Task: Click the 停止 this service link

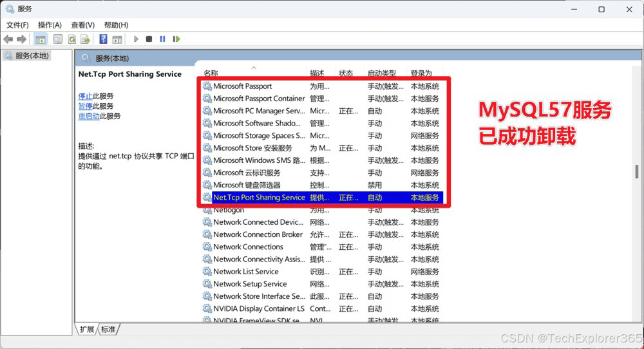Action: click(85, 96)
